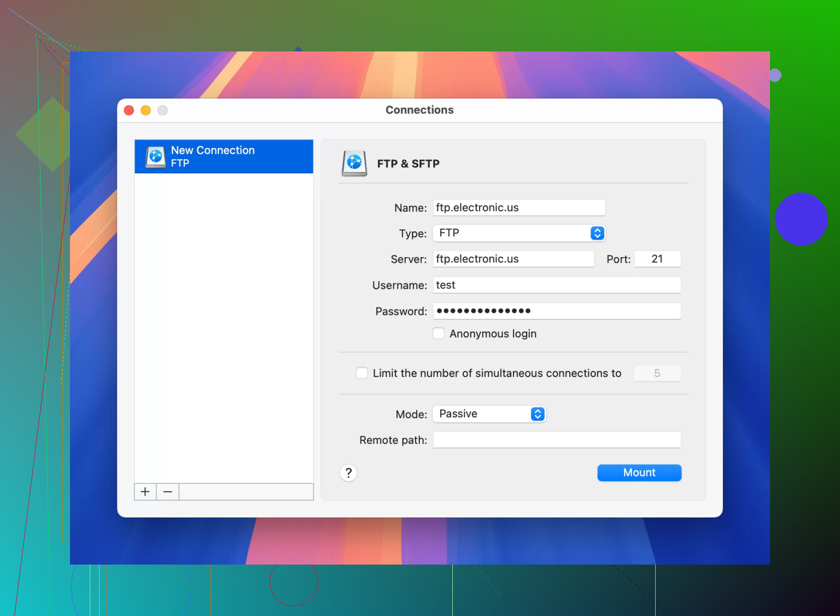Viewport: 840px width, 616px height.
Task: Enable the Anonymous login checkbox
Action: [439, 333]
